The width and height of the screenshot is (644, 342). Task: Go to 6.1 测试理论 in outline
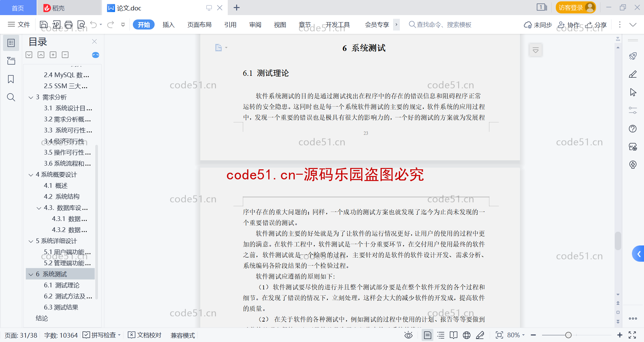(62, 285)
